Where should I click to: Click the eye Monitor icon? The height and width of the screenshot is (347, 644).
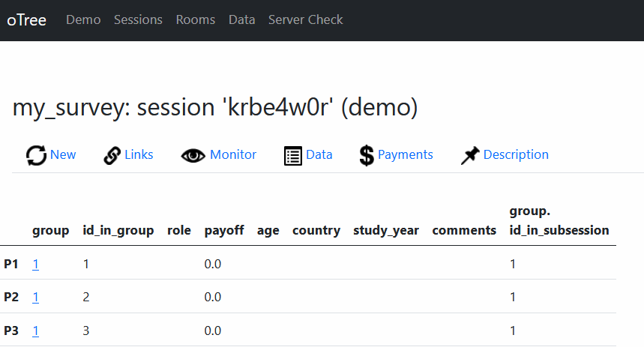pyautogui.click(x=193, y=155)
